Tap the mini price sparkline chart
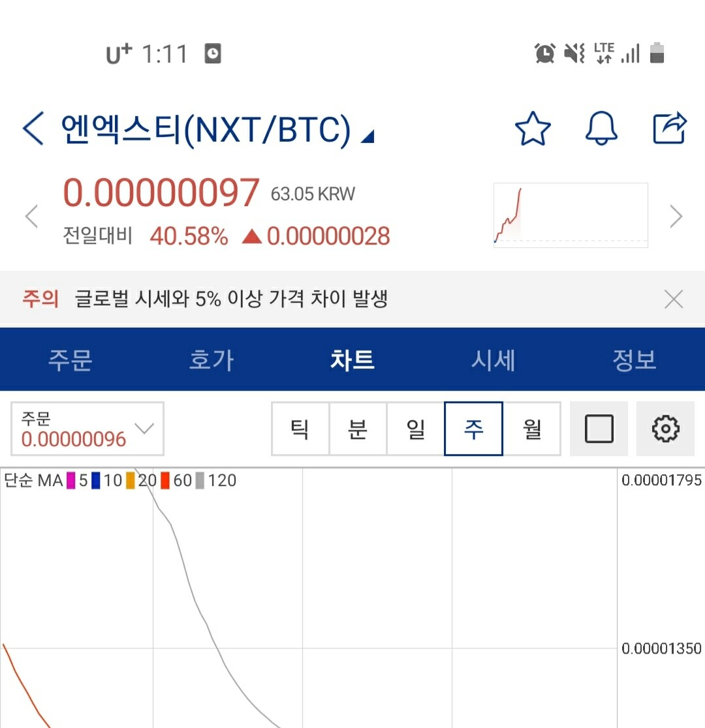 pyautogui.click(x=570, y=215)
